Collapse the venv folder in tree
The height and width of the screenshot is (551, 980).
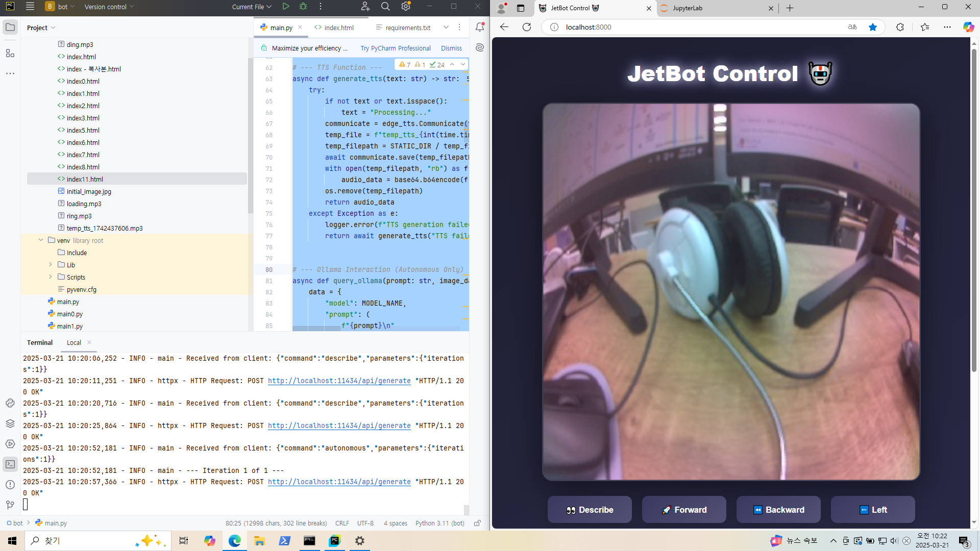coord(41,240)
